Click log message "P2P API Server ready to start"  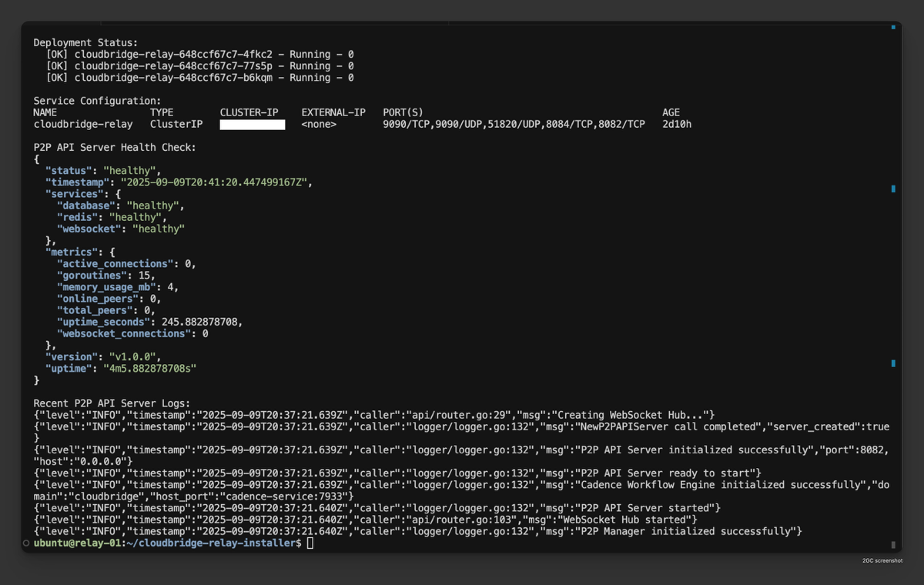pyautogui.click(x=667, y=473)
